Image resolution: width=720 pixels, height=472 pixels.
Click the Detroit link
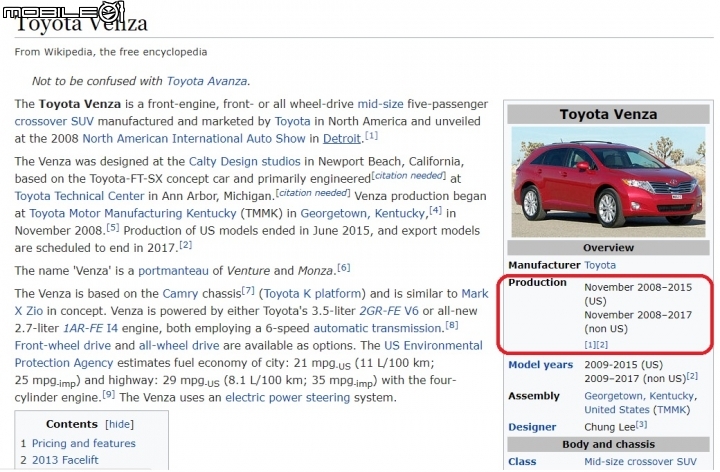coord(341,138)
